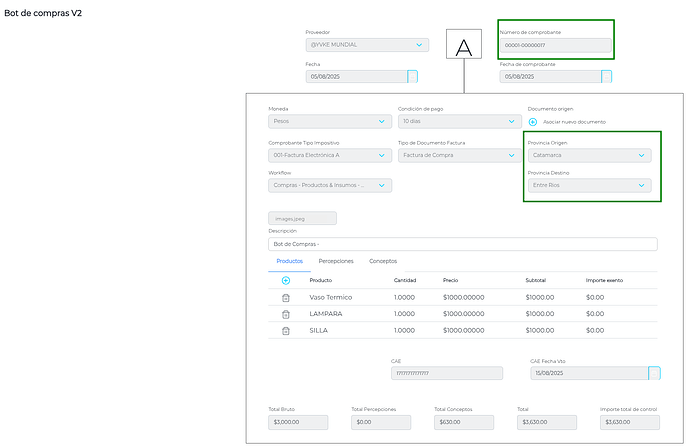Screen dimensions: 690x447
Task: Remove the LAMPARA row with trash icon
Action: tap(286, 314)
